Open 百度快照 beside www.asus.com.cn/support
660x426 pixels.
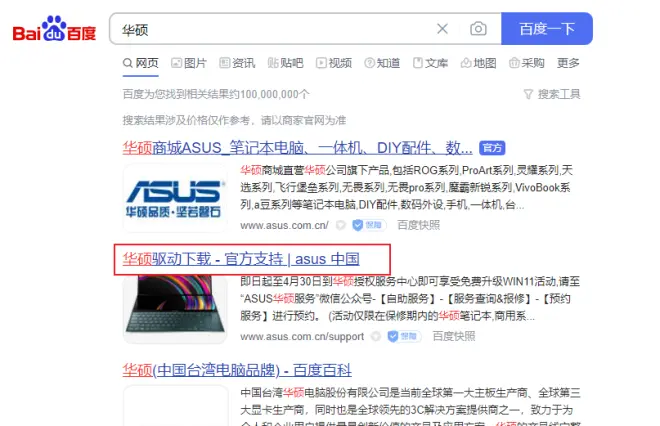tap(454, 336)
